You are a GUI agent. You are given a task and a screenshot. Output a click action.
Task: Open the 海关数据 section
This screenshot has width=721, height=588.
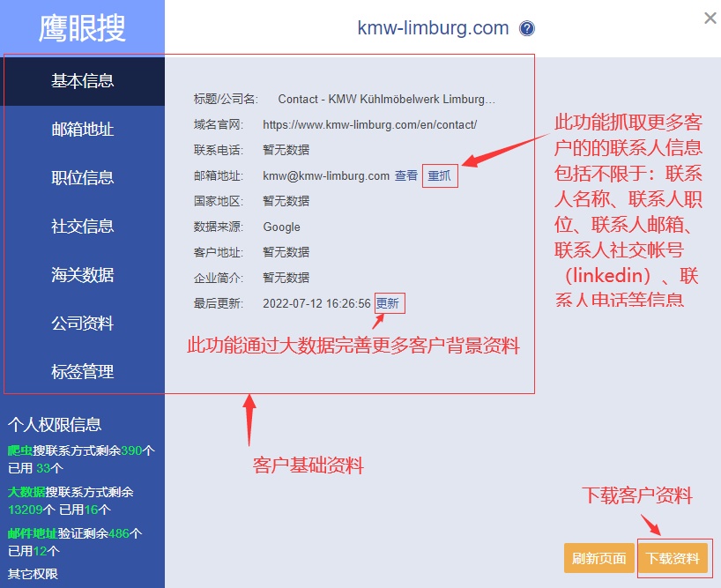(83, 275)
